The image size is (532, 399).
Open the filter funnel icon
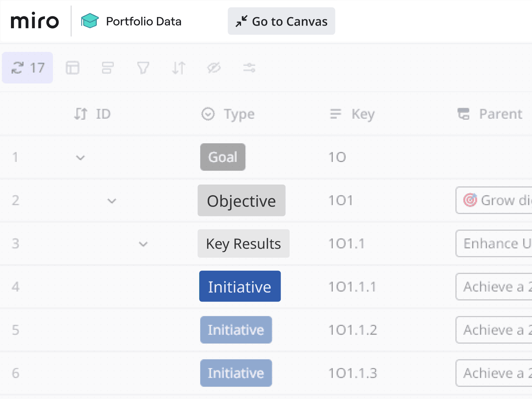pyautogui.click(x=143, y=68)
